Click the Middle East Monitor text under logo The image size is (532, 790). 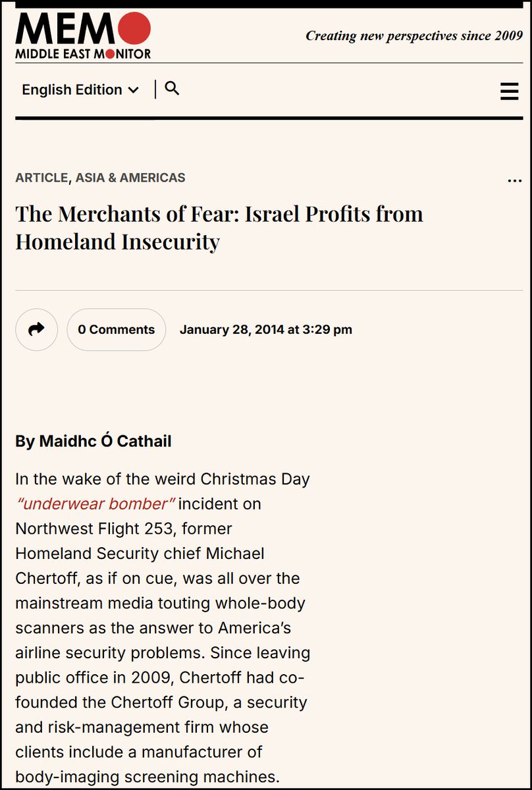tap(83, 54)
